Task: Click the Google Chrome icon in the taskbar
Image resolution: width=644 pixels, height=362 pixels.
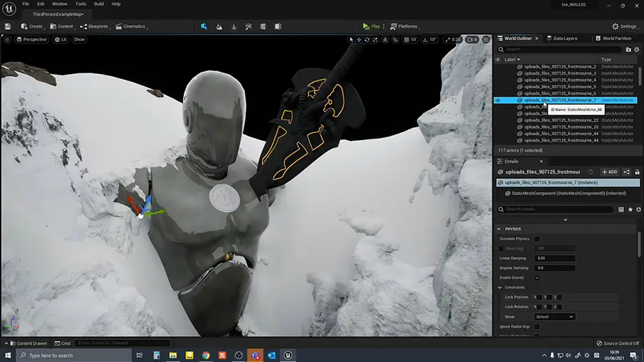Action: point(205,355)
